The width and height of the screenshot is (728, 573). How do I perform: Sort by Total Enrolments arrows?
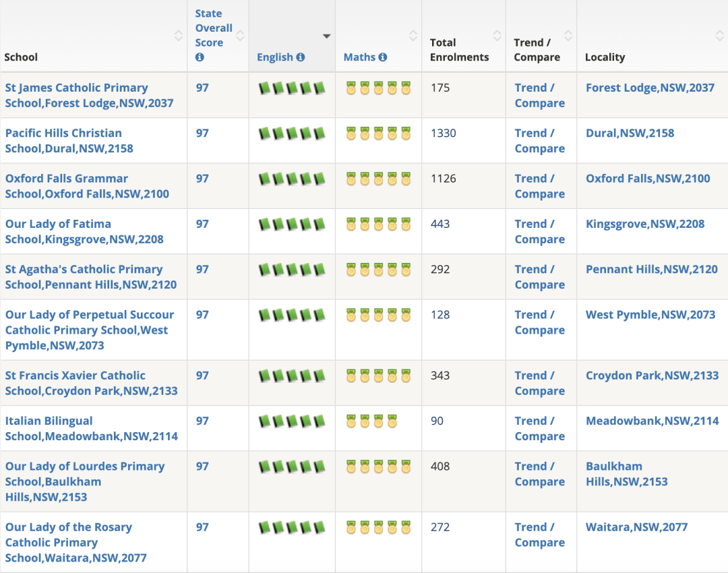point(497,36)
